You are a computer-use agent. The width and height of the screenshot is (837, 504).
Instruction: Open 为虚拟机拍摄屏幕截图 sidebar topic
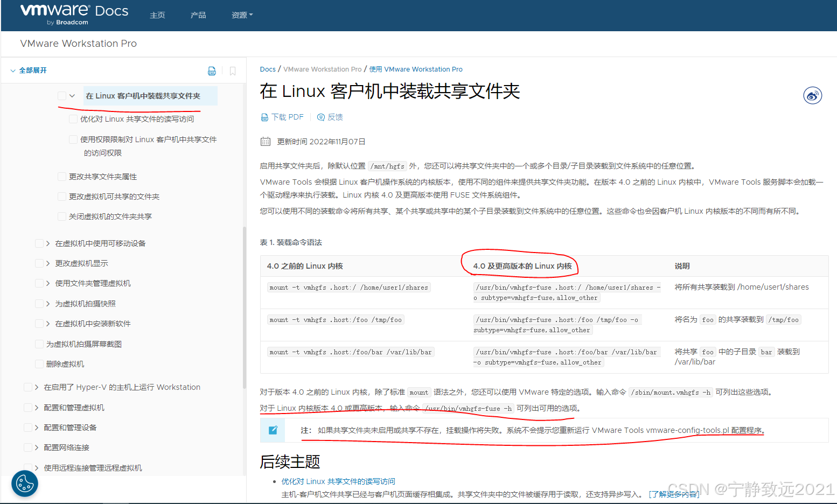point(84,344)
